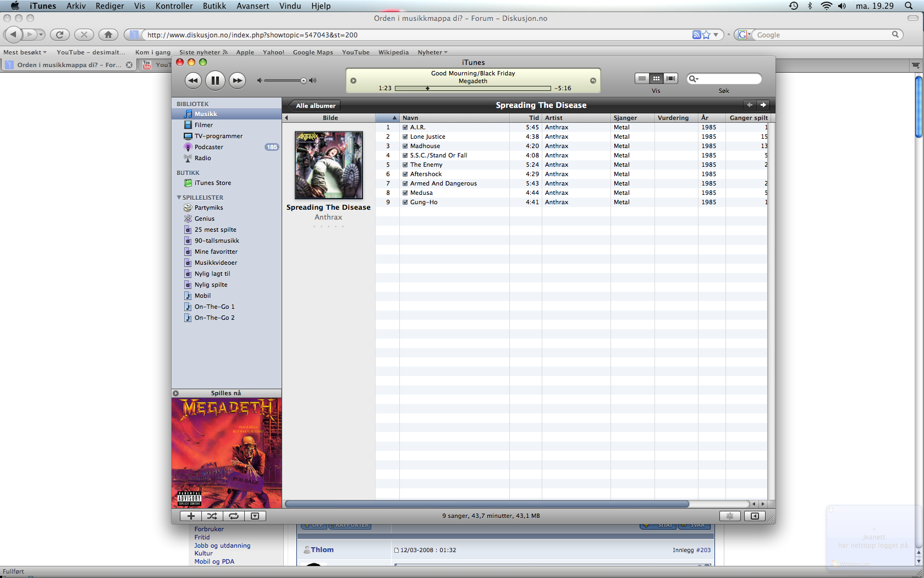Open TV-programmer library

(x=227, y=136)
